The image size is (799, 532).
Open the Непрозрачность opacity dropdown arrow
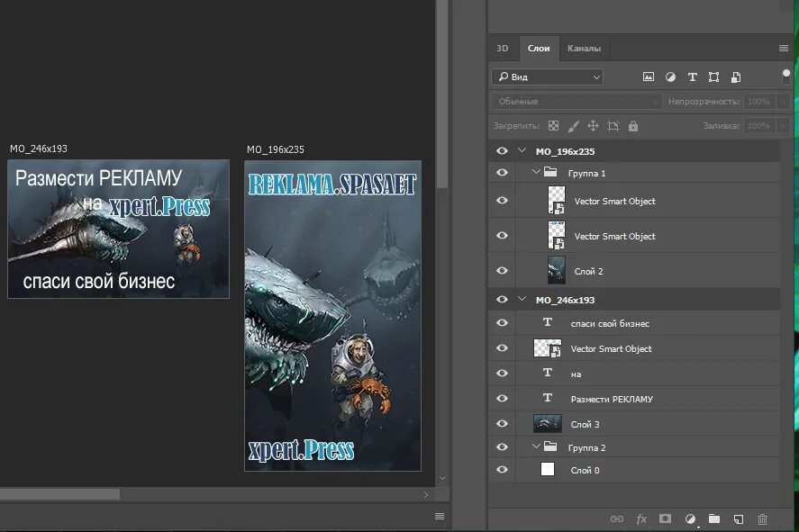point(783,102)
